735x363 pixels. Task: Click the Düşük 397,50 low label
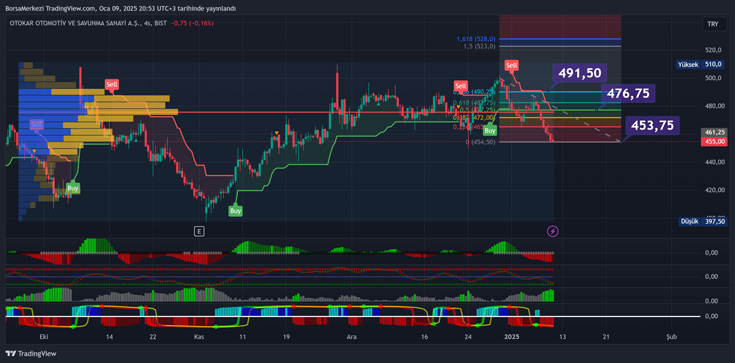click(x=703, y=221)
